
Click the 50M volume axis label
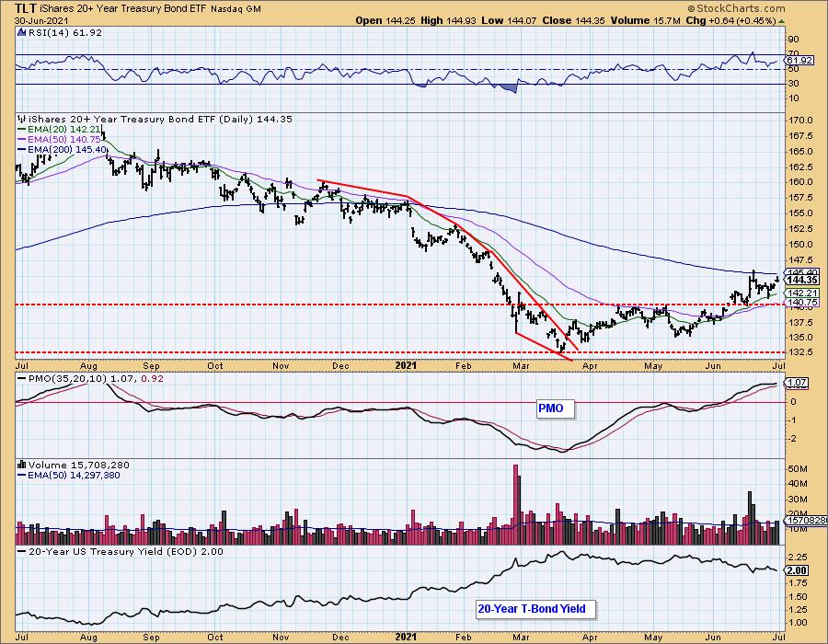pos(798,469)
